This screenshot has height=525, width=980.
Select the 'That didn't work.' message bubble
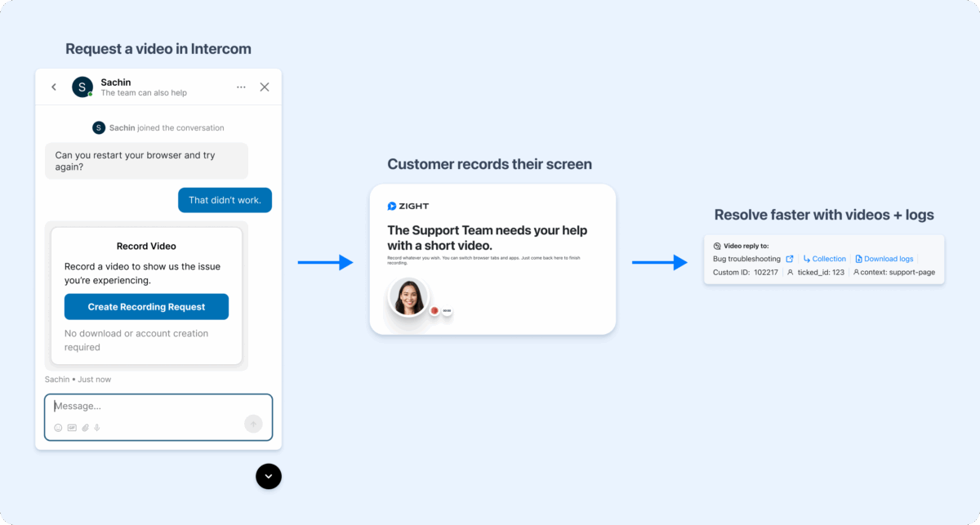coord(225,200)
